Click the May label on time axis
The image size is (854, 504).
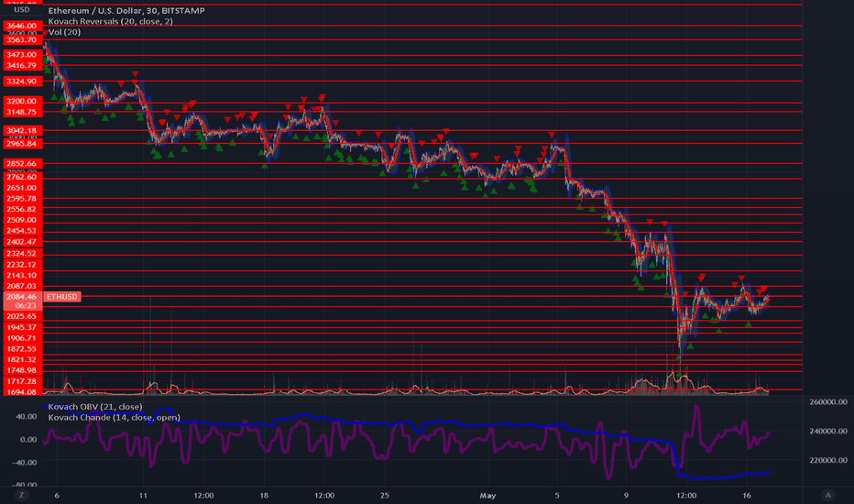pyautogui.click(x=487, y=495)
